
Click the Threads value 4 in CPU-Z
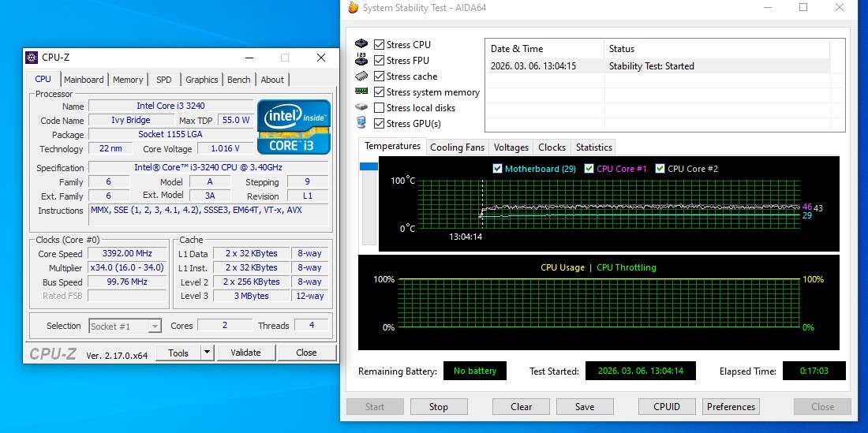(x=312, y=325)
